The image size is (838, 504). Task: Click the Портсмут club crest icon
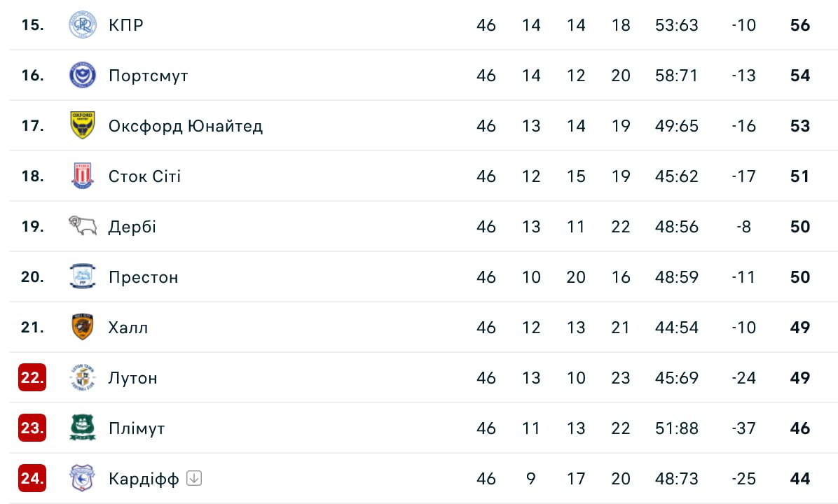tap(83, 76)
